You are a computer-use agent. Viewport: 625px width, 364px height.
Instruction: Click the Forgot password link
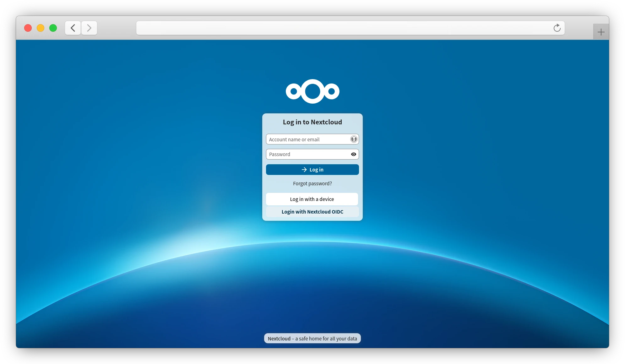312,183
